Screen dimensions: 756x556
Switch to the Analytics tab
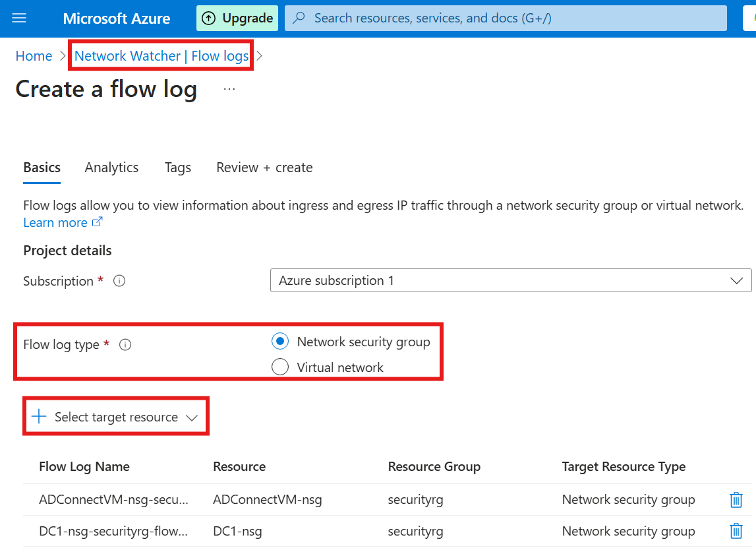click(111, 168)
